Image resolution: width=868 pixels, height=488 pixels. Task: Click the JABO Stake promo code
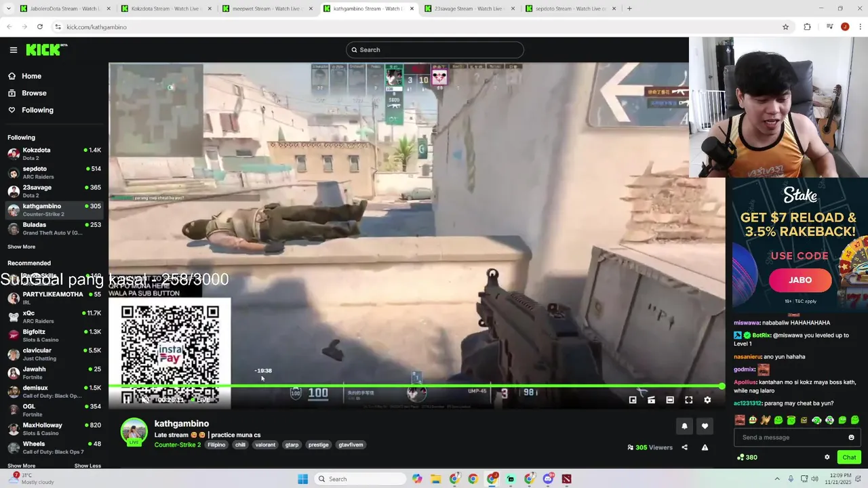800,280
